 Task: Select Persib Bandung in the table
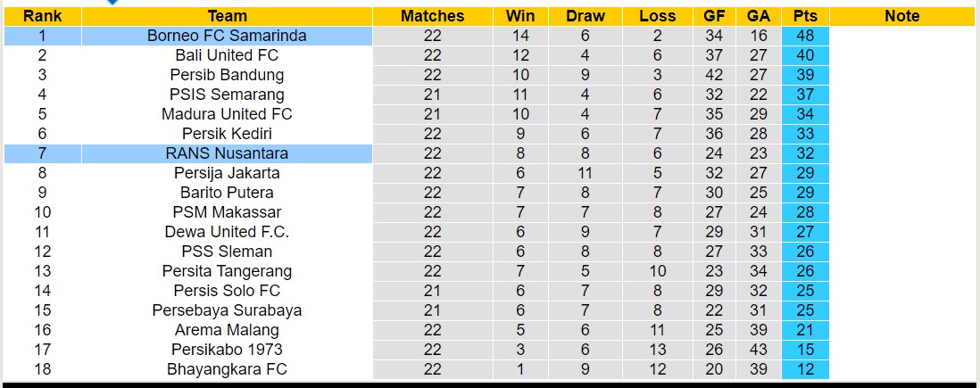(227, 75)
